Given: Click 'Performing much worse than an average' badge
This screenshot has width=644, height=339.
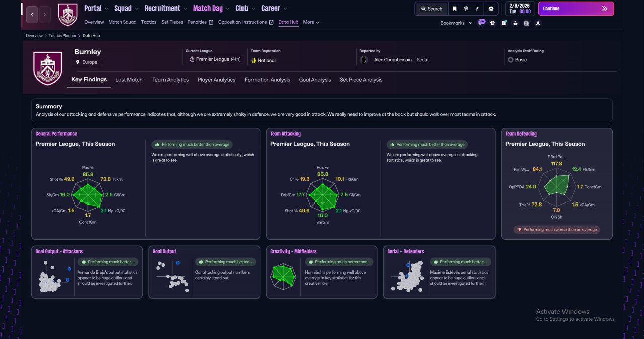Looking at the screenshot, I should pyautogui.click(x=556, y=230).
